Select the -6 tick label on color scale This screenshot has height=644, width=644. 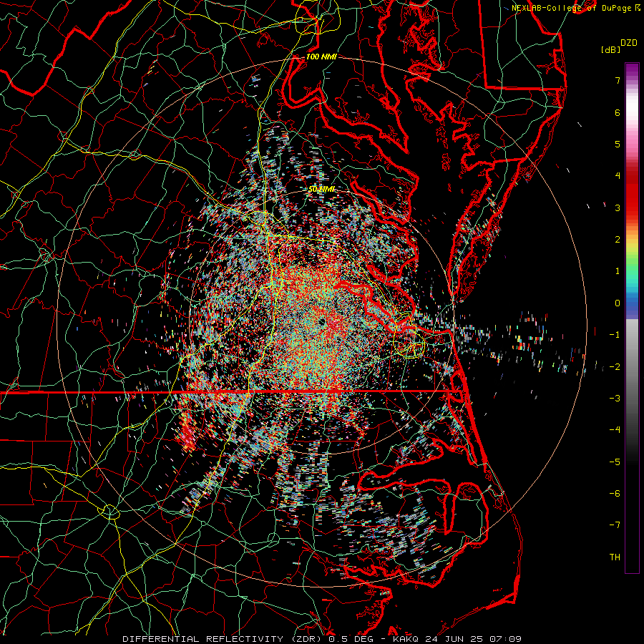(x=615, y=493)
